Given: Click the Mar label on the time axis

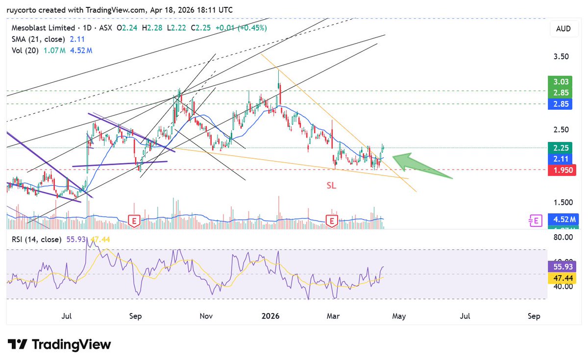Looking at the screenshot, I should [x=332, y=316].
